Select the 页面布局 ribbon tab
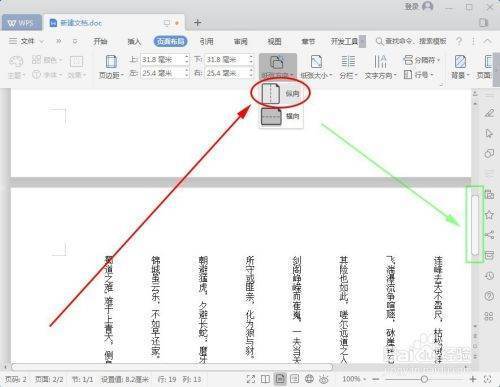The height and width of the screenshot is (387, 500). [x=170, y=41]
